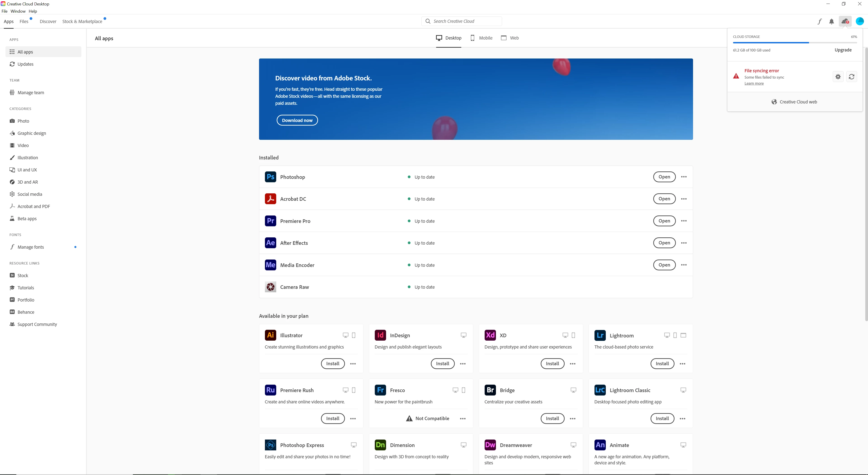Open Photoshop's more options menu
Screen dimensions: 868x475
click(684, 177)
